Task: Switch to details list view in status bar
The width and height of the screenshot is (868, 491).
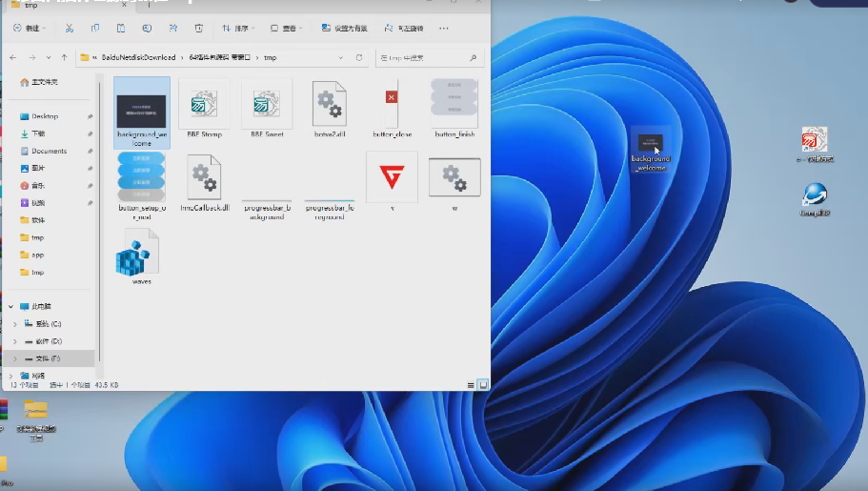Action: pyautogui.click(x=471, y=384)
